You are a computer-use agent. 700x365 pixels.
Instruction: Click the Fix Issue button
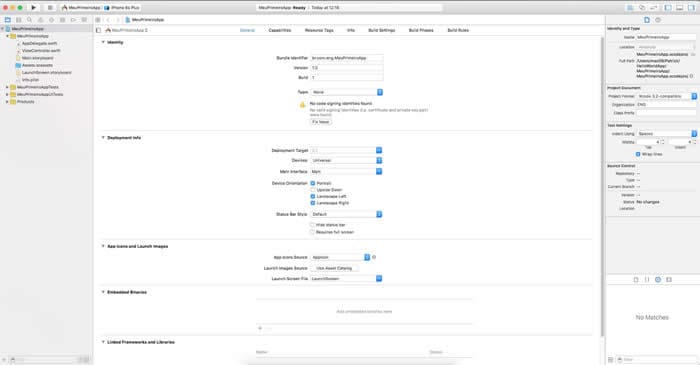coord(321,122)
